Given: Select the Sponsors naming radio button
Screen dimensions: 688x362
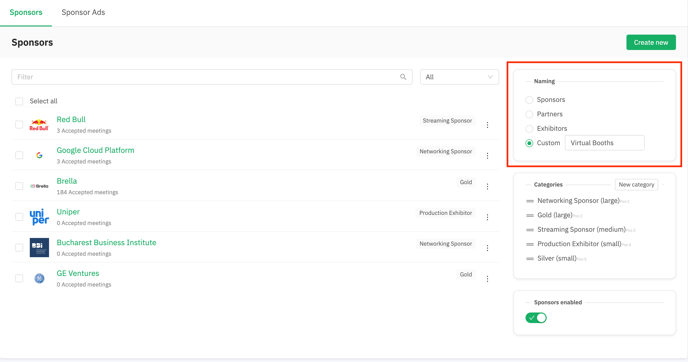Looking at the screenshot, I should point(529,100).
